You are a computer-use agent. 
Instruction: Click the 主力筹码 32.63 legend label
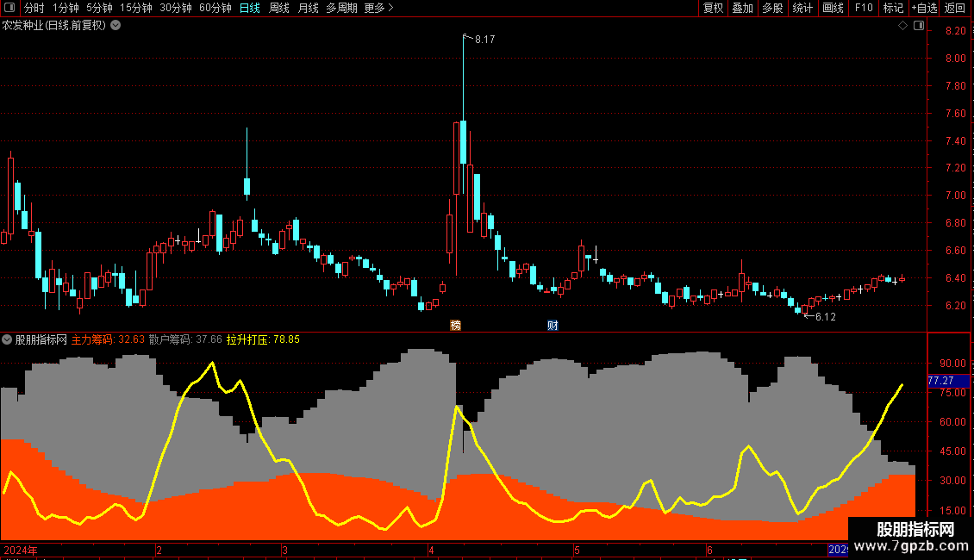108,339
